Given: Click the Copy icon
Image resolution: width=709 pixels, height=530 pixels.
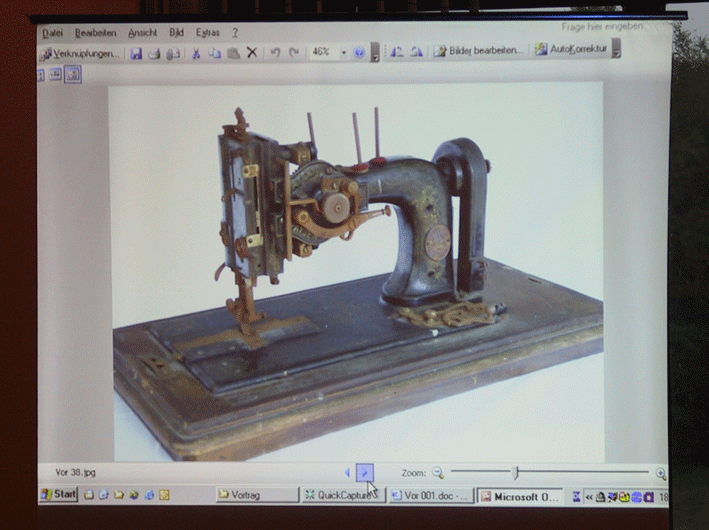Looking at the screenshot, I should tap(214, 53).
